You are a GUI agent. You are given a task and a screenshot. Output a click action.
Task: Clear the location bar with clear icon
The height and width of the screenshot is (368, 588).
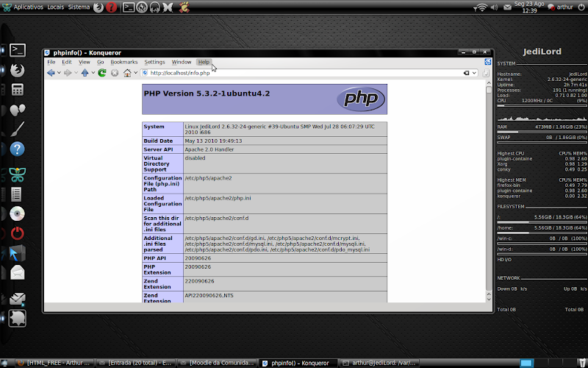pos(466,73)
